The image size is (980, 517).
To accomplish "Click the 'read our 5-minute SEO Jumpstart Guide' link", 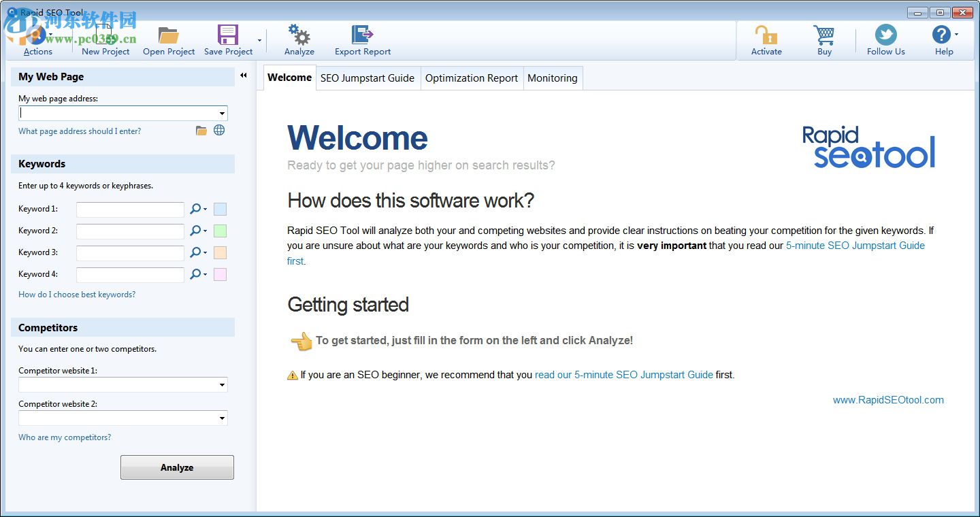I will [624, 375].
